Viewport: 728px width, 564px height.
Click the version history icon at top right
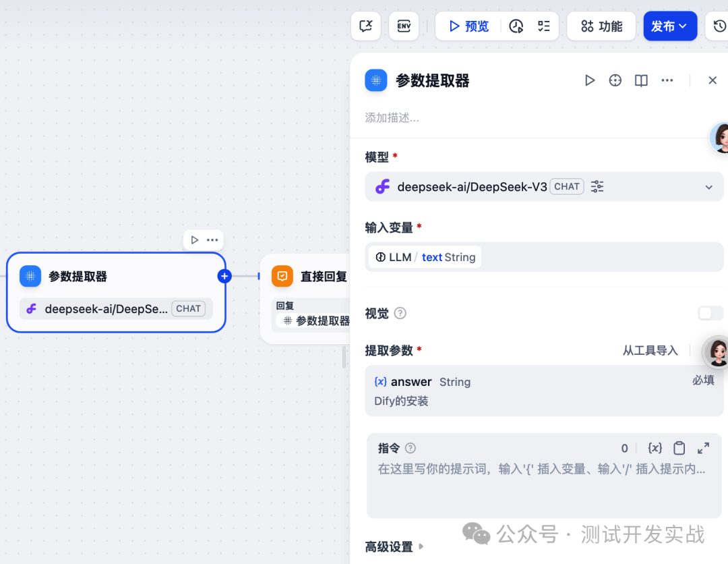click(x=719, y=26)
